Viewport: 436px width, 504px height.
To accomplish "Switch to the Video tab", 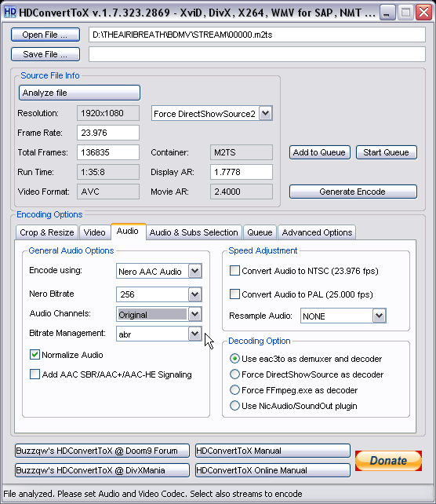I will click(94, 232).
